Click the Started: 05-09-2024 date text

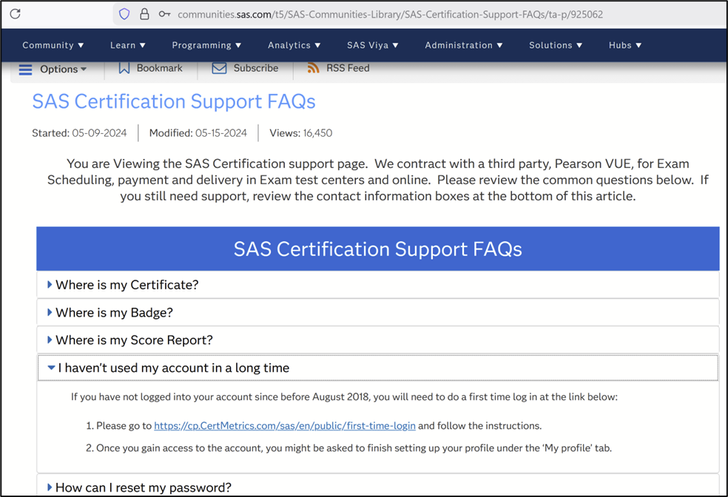79,133
